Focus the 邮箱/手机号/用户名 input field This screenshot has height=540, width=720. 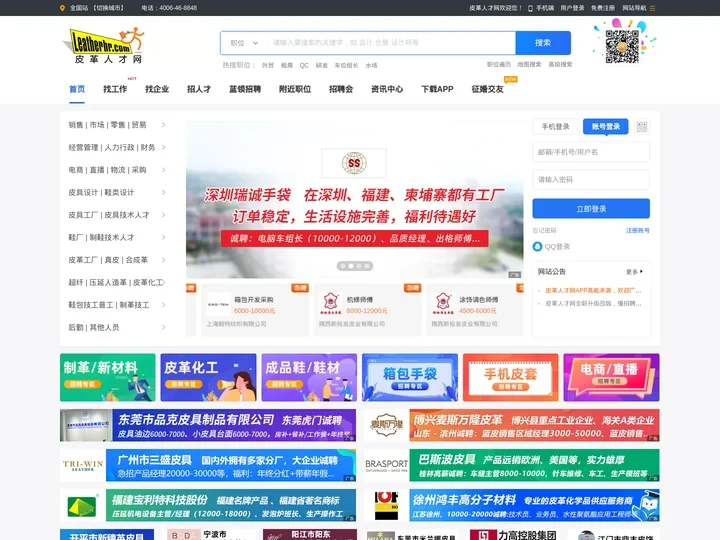[591, 152]
